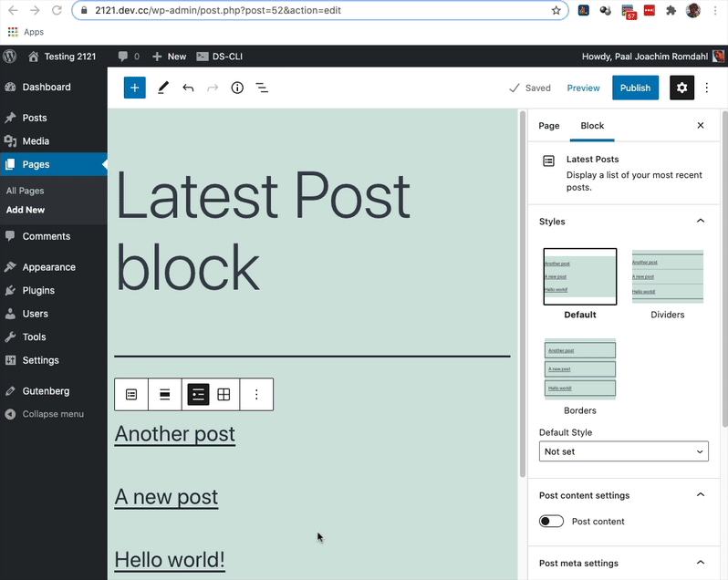The height and width of the screenshot is (580, 728).
Task: Click the A new post link
Action: (x=166, y=497)
